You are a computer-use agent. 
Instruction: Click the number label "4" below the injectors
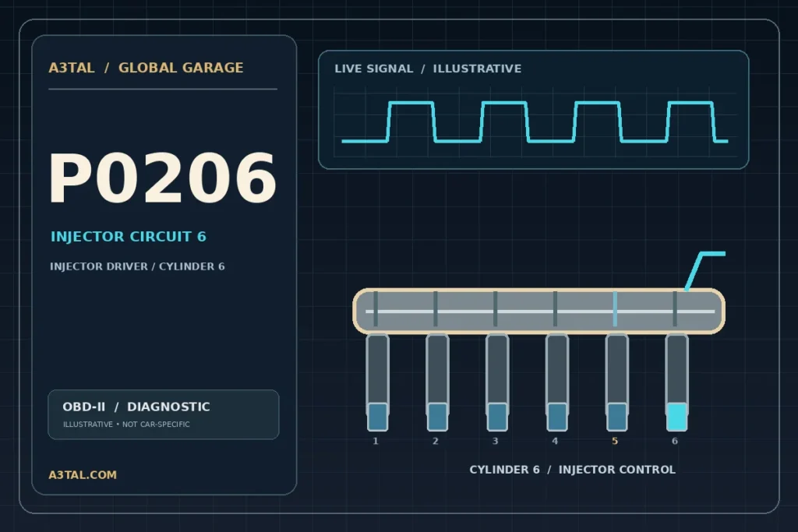point(555,441)
